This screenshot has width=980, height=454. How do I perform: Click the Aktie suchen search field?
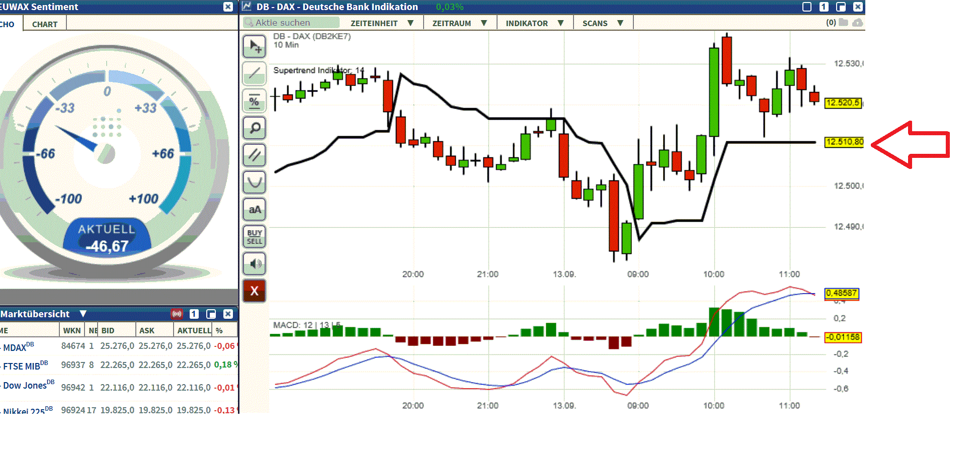(x=292, y=22)
